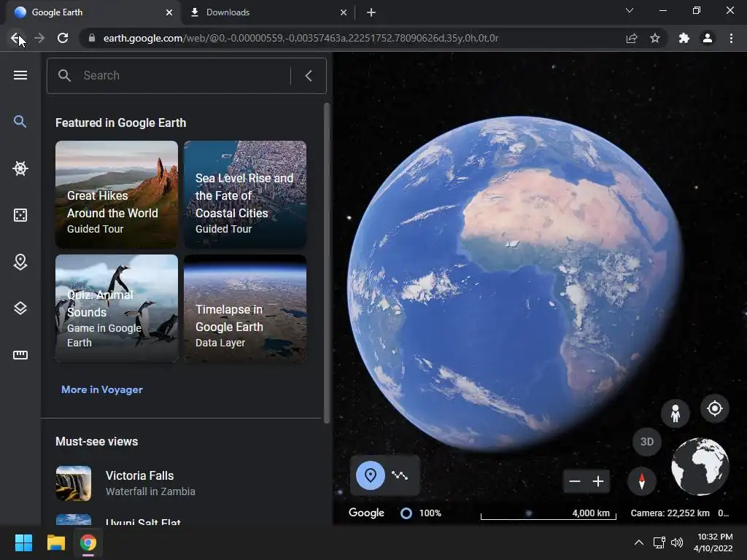Open Great Hikes Around the World tour
This screenshot has height=560, width=747.
click(117, 194)
